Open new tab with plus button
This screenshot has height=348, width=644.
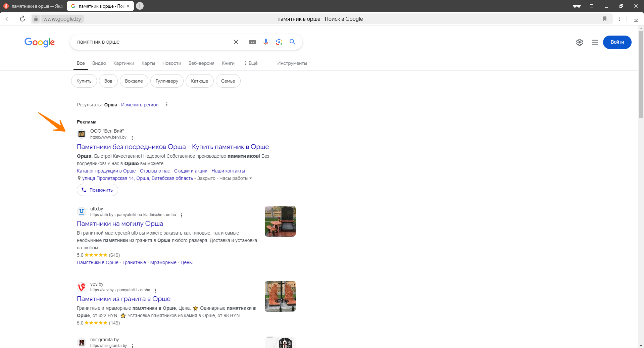coord(140,6)
